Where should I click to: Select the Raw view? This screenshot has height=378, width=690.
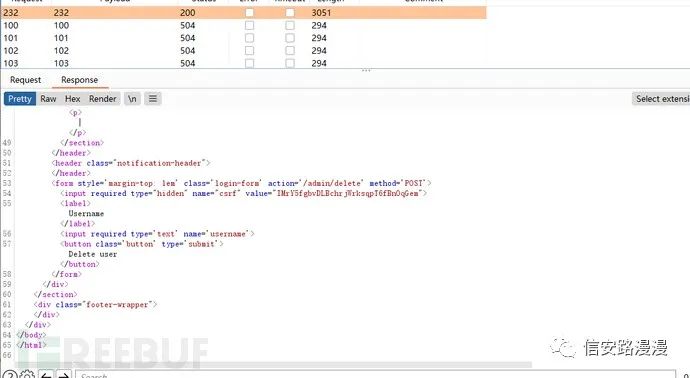[48, 99]
